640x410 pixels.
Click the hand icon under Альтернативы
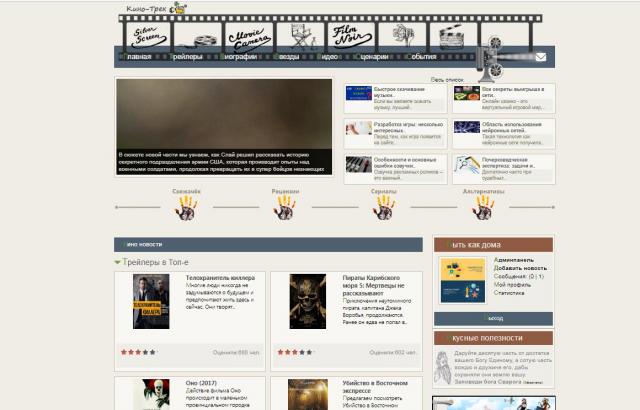(483, 208)
